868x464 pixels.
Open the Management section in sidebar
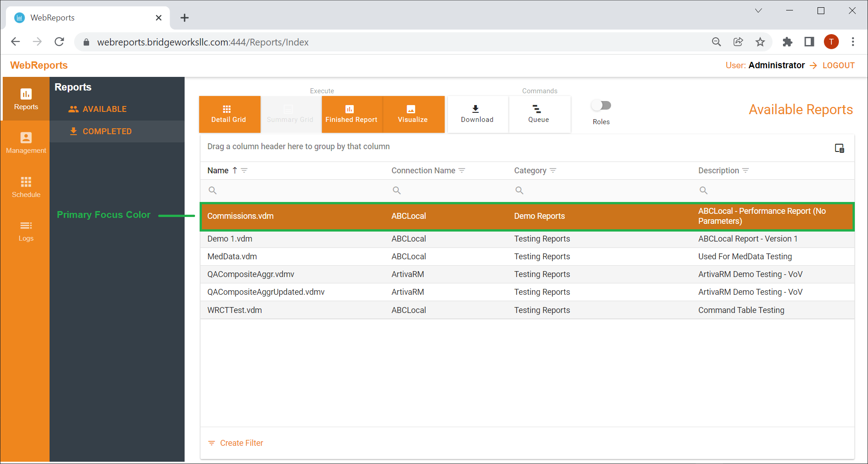26,143
